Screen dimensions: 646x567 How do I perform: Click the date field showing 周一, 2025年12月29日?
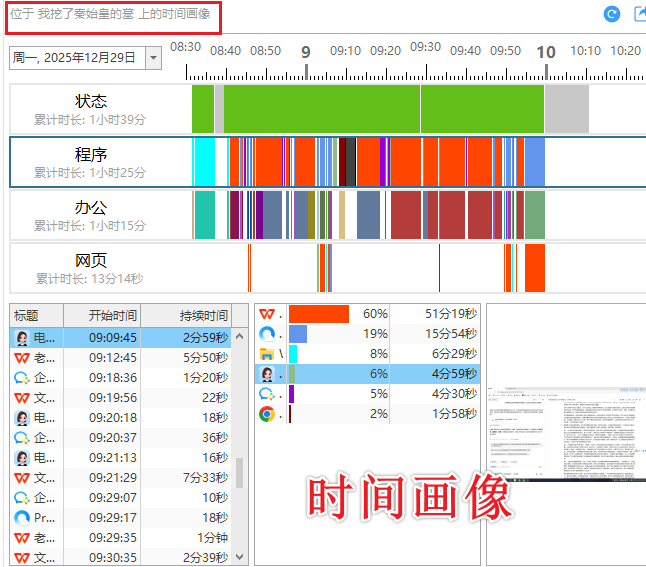click(x=77, y=58)
